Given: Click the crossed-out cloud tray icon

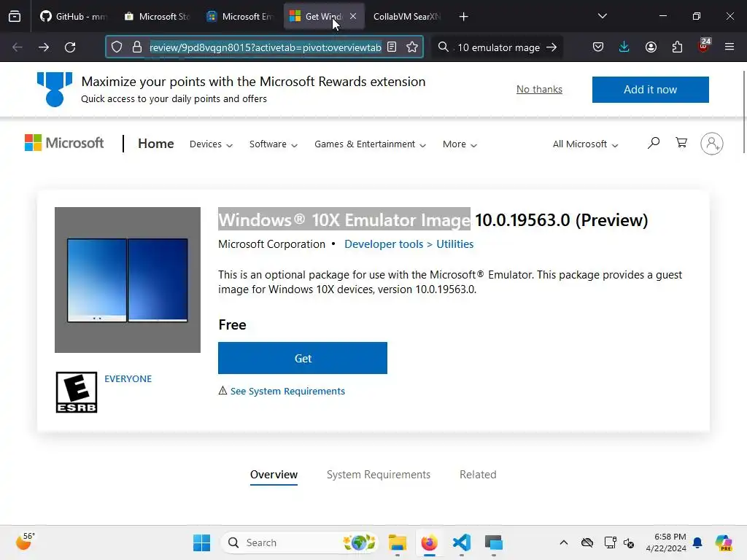Looking at the screenshot, I should [587, 542].
